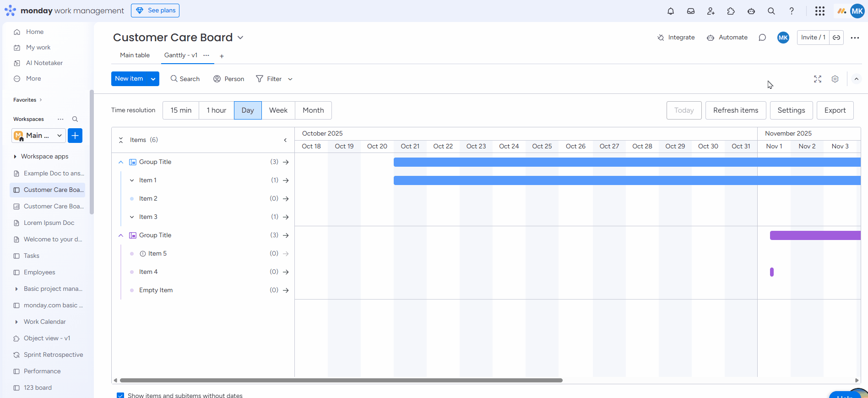Open the Person filter
Viewport: 868px width, 398px height.
pos(228,79)
